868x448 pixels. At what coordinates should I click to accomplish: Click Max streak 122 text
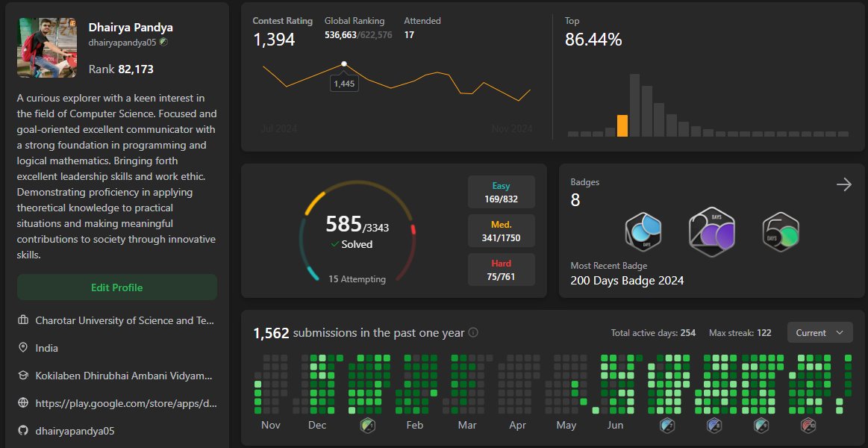740,333
